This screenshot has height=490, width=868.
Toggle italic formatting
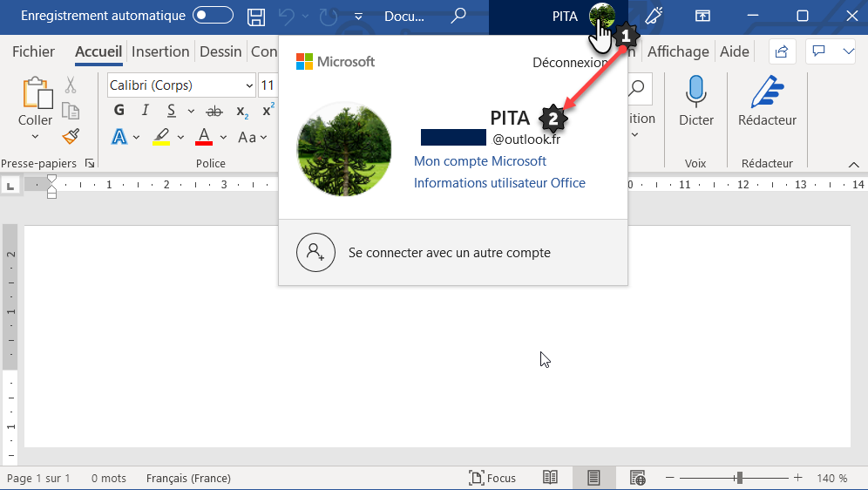pos(145,110)
